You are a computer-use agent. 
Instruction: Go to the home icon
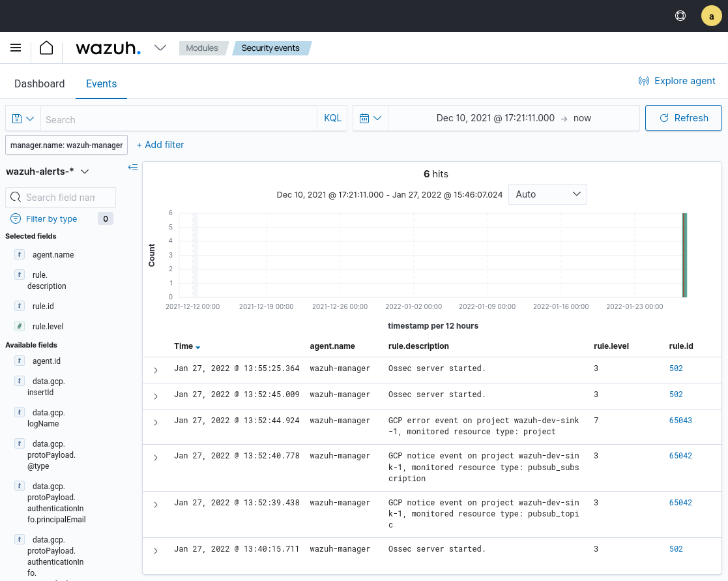[x=46, y=48]
